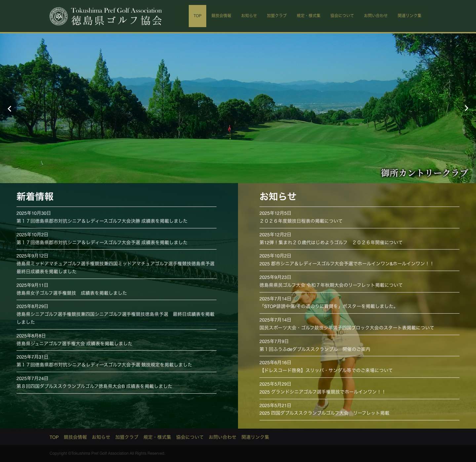Viewport: 476px width, 462px height.
Task: Open the October 30 senior ladies results news item
Action: [102, 221]
